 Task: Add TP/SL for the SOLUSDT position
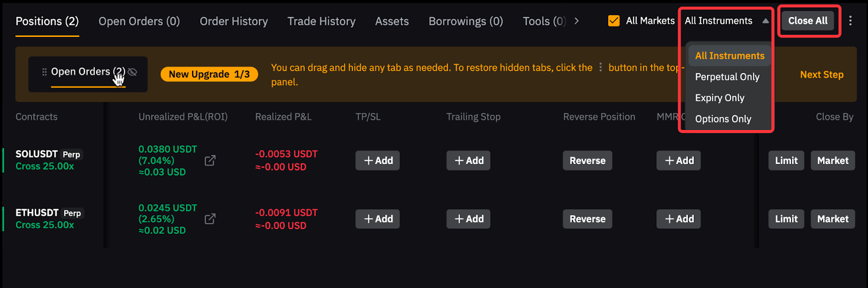point(378,160)
